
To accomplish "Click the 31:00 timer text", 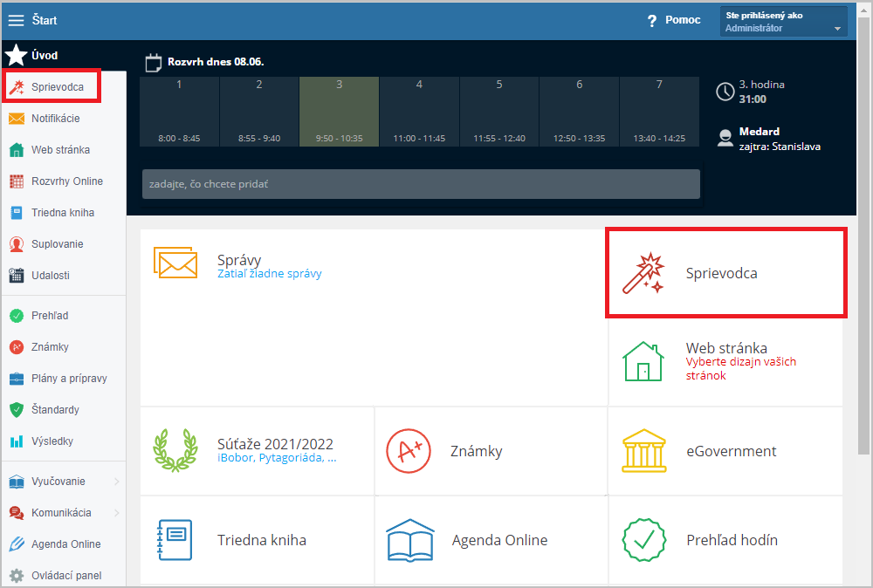I will click(753, 99).
